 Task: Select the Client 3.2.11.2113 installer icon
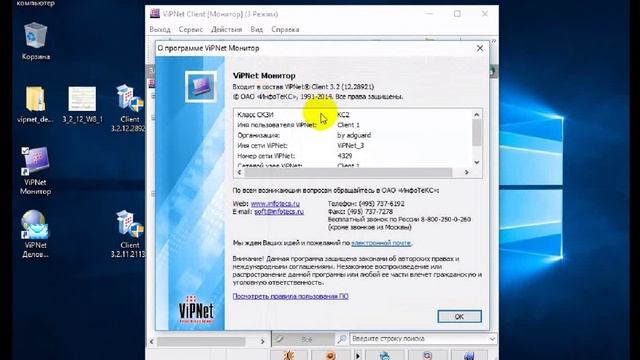129,234
